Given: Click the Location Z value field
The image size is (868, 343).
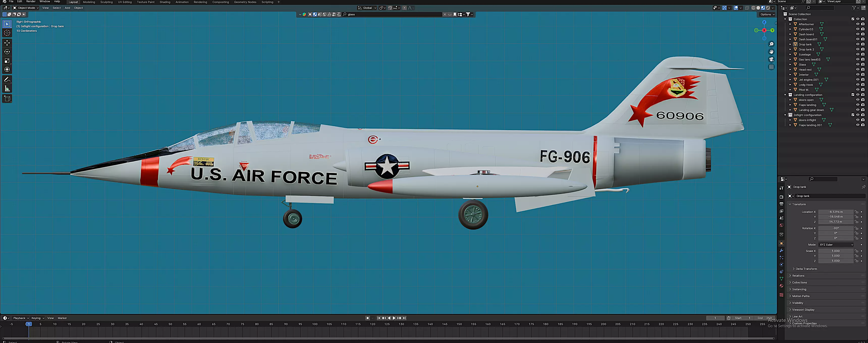Looking at the screenshot, I should [x=836, y=222].
